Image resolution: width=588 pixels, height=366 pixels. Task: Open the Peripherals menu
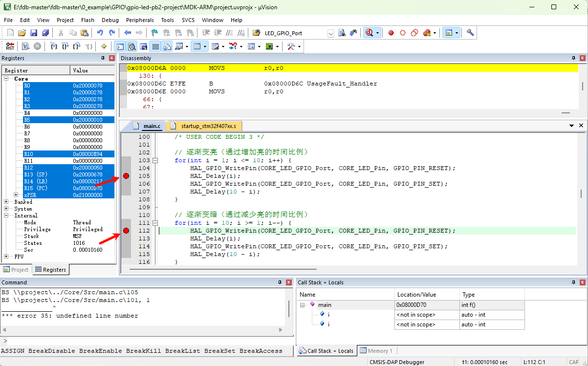[140, 20]
